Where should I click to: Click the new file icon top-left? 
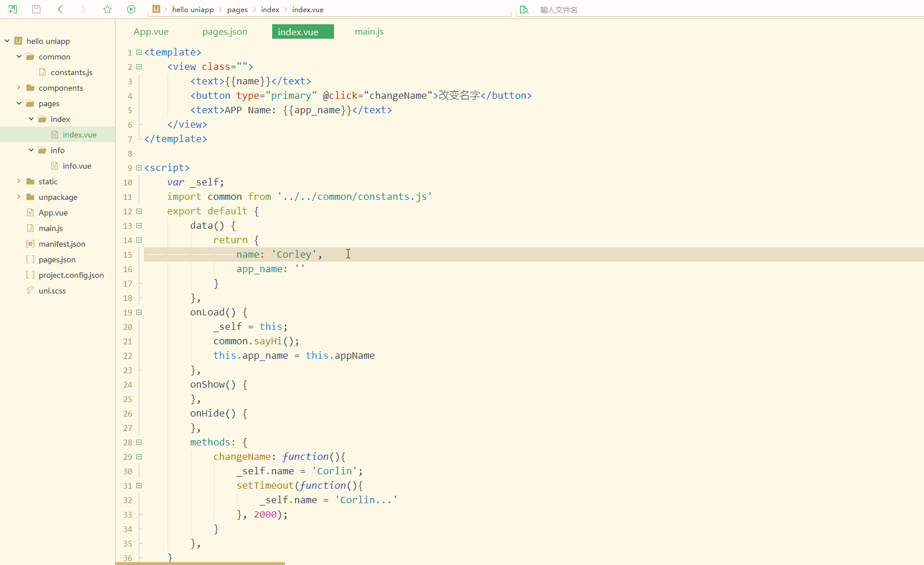tap(13, 9)
